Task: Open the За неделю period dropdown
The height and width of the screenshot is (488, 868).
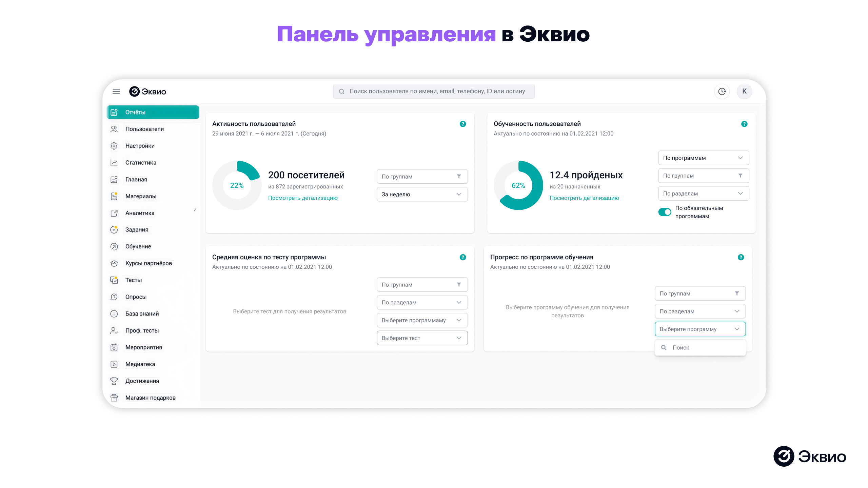Action: coord(422,194)
